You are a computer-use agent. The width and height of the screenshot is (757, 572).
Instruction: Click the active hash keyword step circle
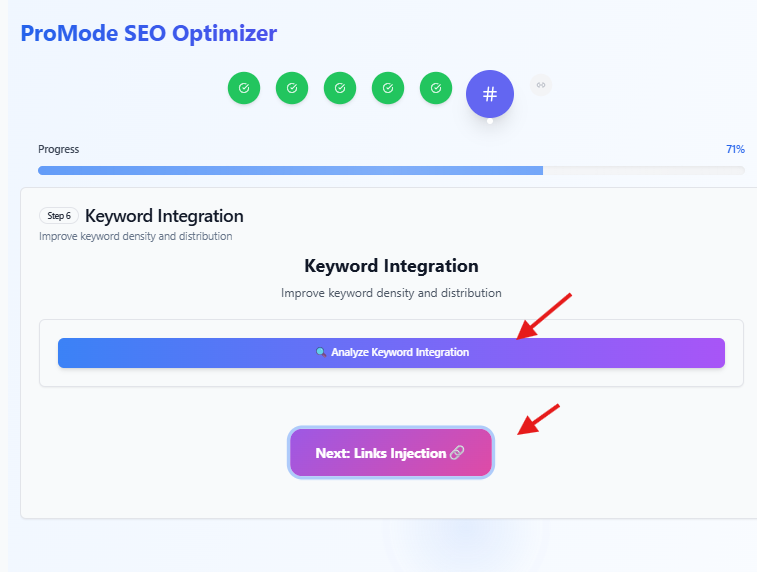[x=490, y=94]
